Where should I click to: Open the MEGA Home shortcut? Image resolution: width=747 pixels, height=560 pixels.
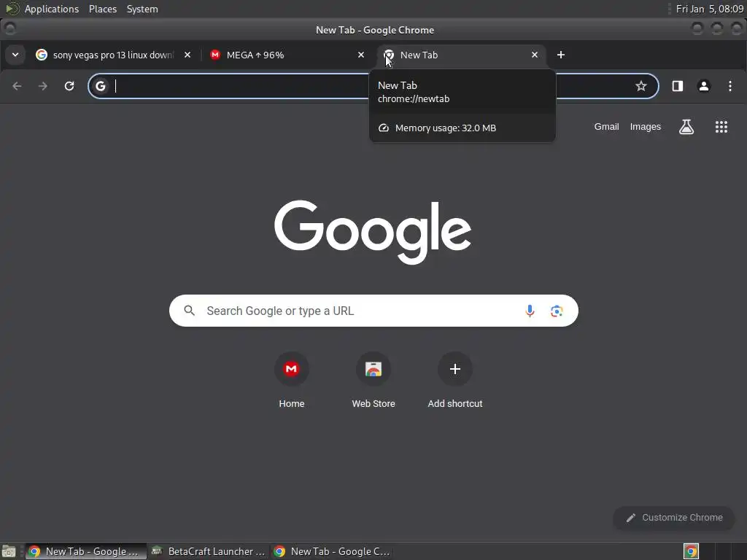point(292,380)
